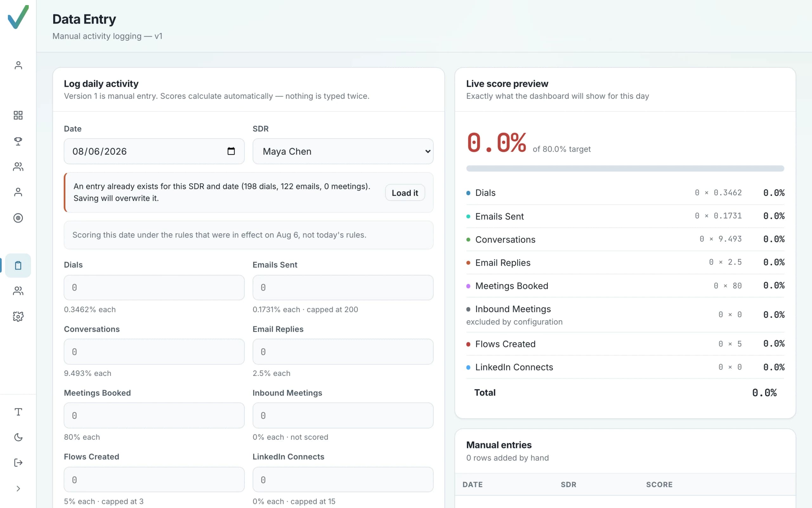Focus the Emails Sent input field

pyautogui.click(x=343, y=288)
